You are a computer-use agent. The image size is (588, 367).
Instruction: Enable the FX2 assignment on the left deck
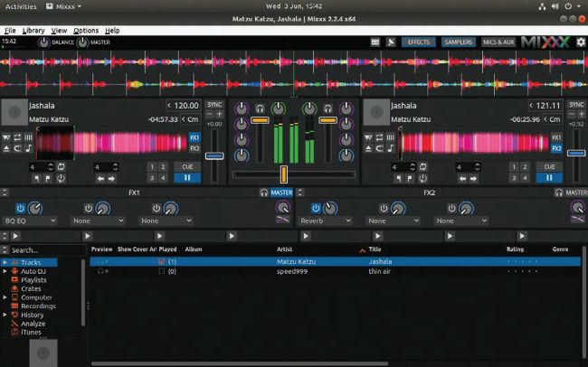pos(194,148)
